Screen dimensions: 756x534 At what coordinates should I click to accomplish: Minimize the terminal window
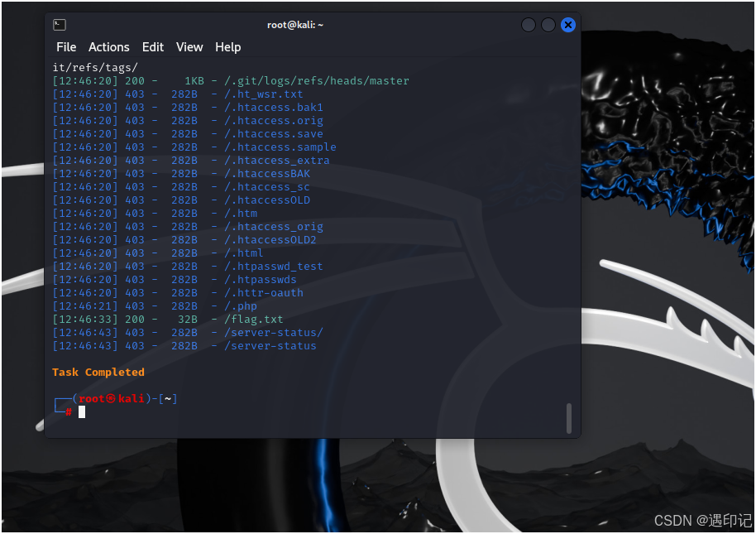529,25
